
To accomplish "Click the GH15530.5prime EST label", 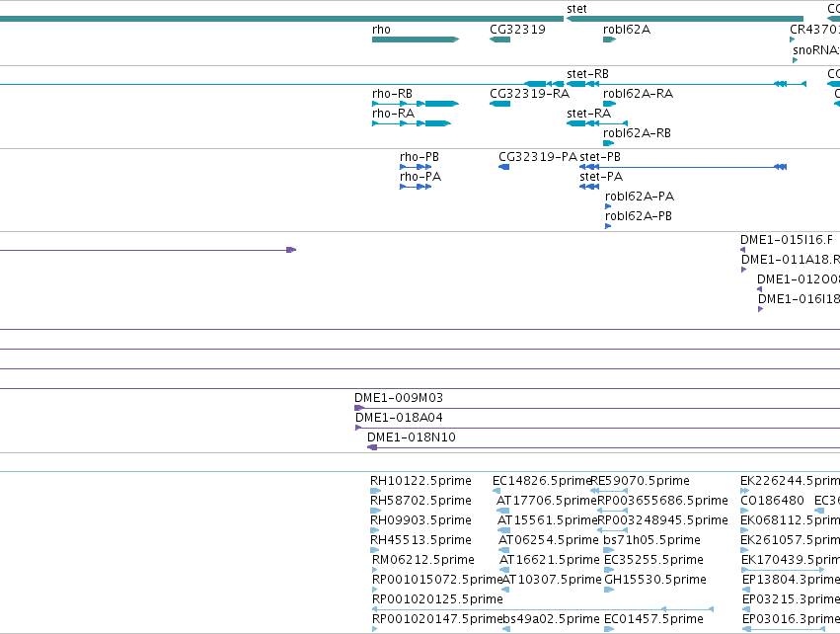I will pyautogui.click(x=655, y=580).
